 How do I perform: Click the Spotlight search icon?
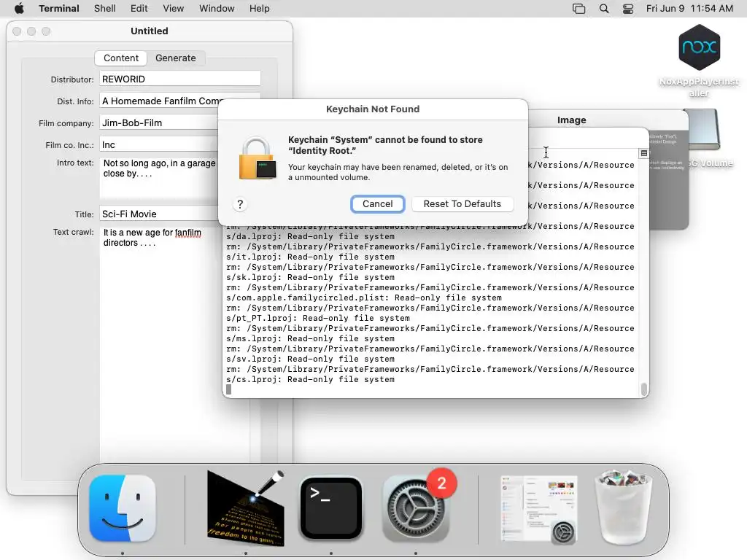click(x=603, y=9)
